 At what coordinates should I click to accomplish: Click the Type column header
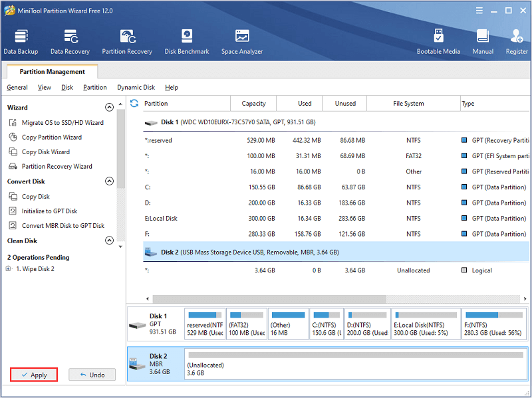point(495,104)
